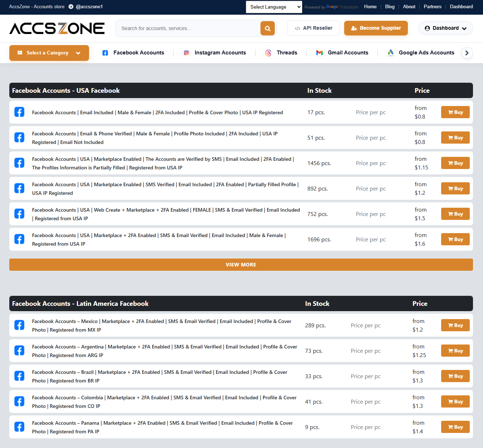Click Facebook icon of 17 pcs. listing
The image size is (483, 448).
(19, 112)
